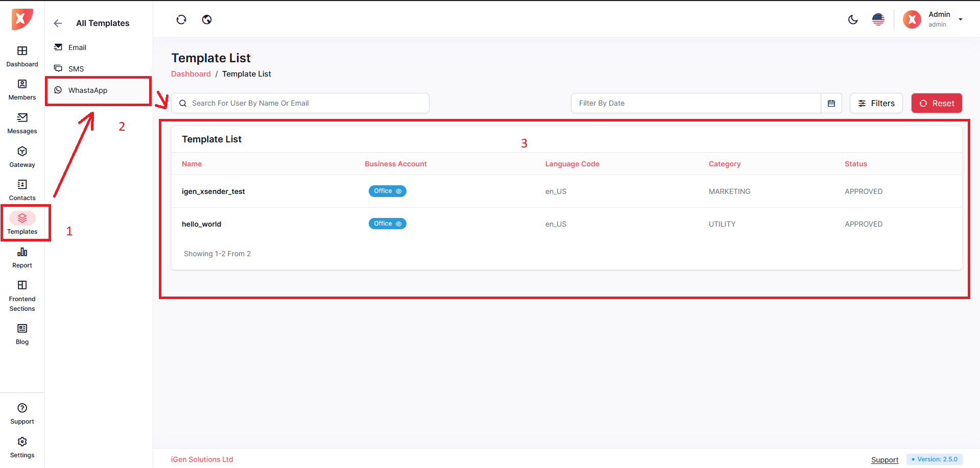Open the calendar date picker icon
Screen dimensions: 980x468
pyautogui.click(x=831, y=103)
